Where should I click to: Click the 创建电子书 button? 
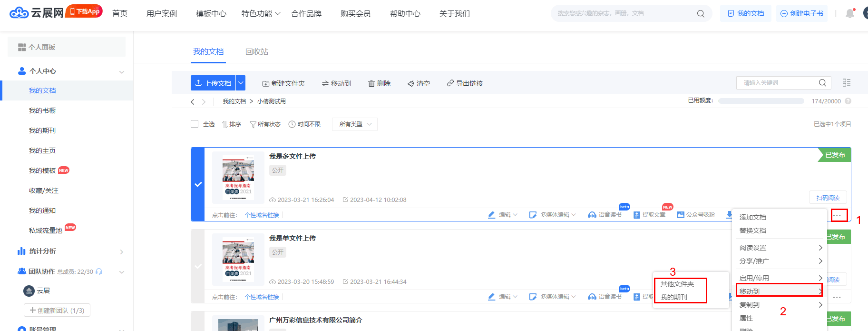(801, 13)
